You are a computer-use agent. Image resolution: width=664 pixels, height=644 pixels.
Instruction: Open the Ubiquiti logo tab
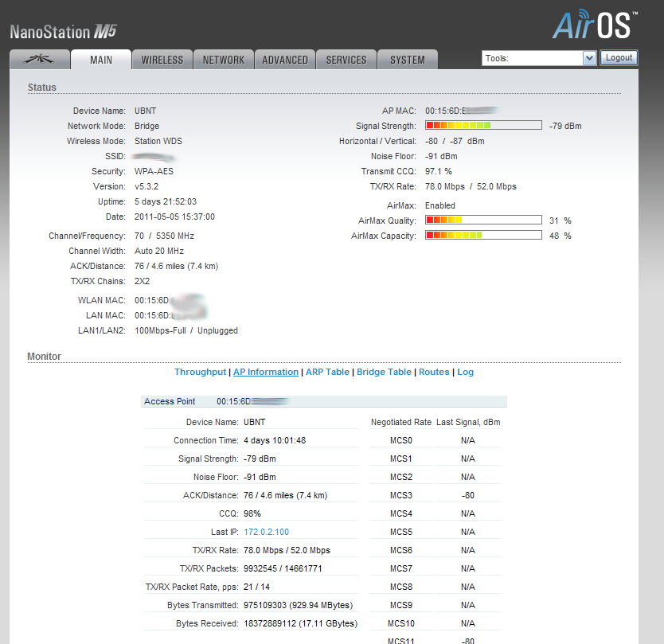point(39,59)
